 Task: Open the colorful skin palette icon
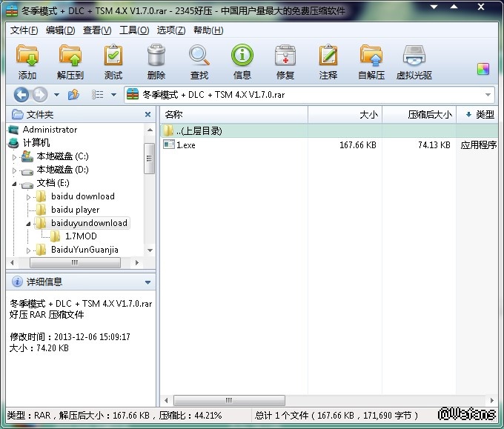click(483, 69)
